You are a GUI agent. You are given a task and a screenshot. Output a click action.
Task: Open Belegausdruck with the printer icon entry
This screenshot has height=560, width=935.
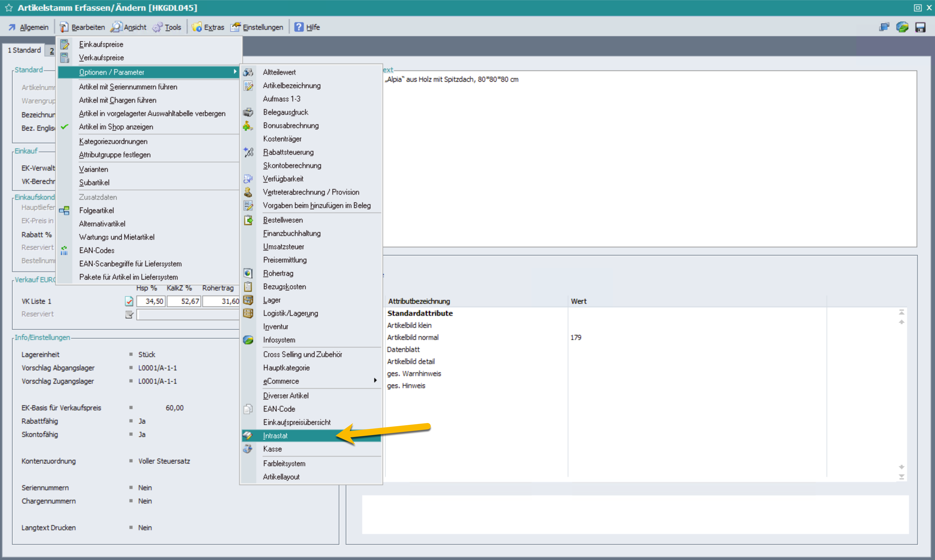(x=286, y=112)
